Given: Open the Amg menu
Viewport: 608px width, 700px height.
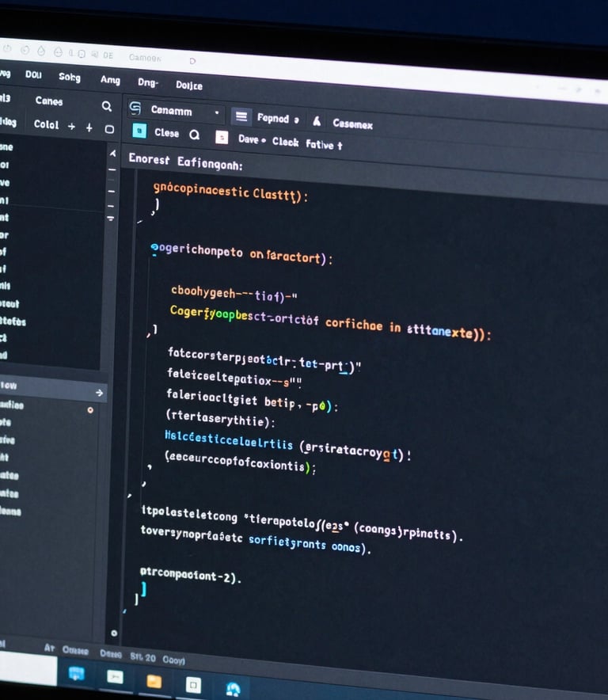Looking at the screenshot, I should coord(110,80).
